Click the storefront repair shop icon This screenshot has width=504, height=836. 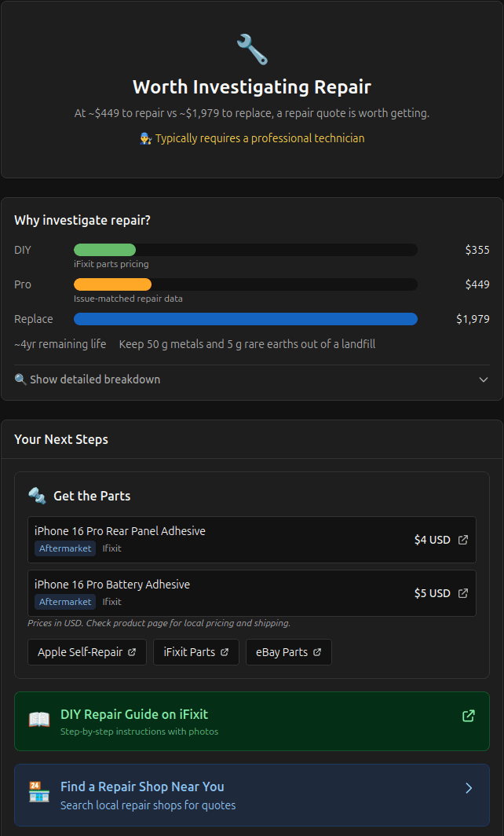click(37, 787)
